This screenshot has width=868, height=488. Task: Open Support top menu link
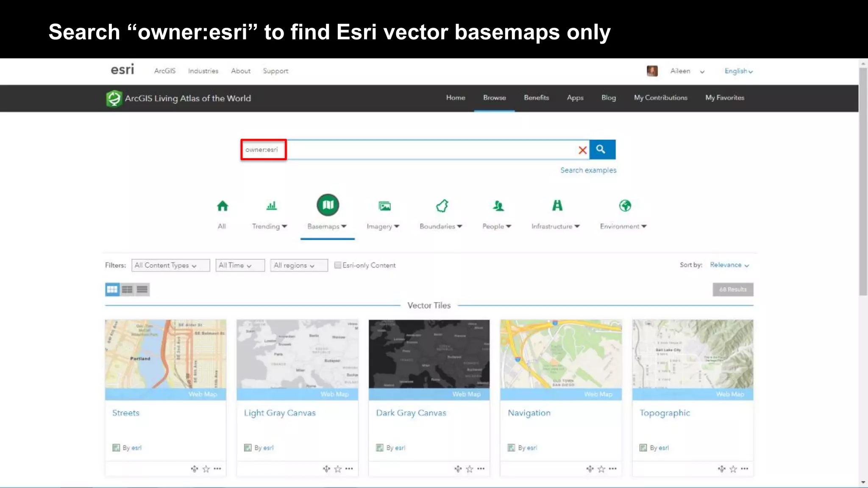tap(275, 71)
